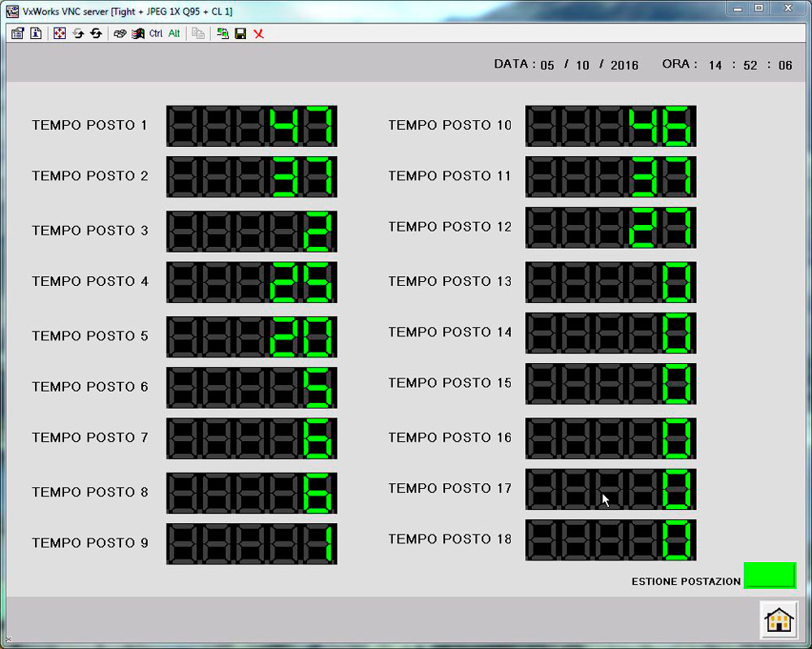
Task: Close the VNC viewer window
Action: [788, 8]
